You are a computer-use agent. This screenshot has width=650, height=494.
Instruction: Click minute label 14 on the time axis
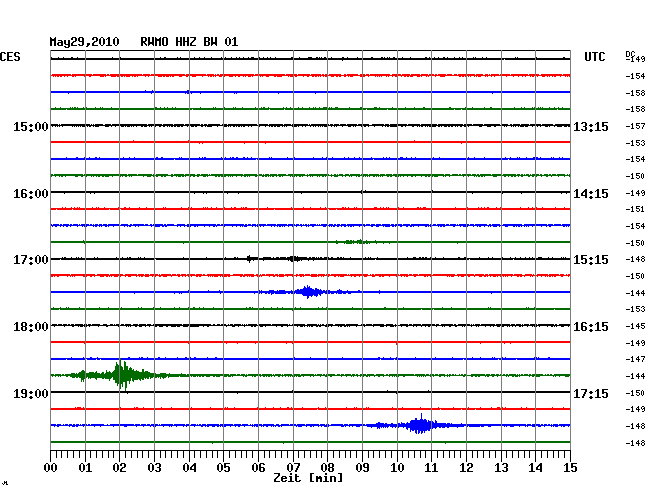click(535, 467)
